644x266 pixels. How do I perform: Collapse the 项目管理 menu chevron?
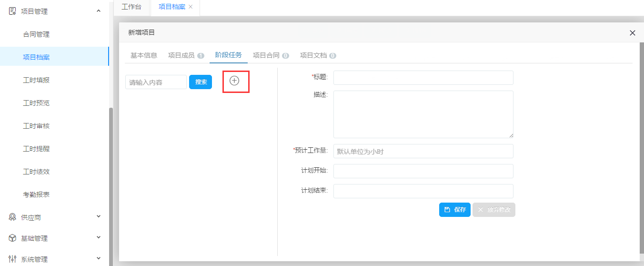99,10
